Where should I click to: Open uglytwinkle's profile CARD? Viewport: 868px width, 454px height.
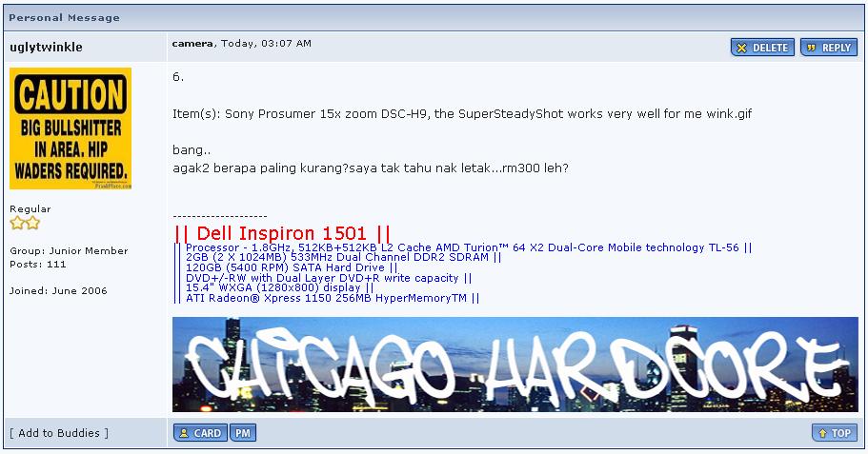[200, 433]
